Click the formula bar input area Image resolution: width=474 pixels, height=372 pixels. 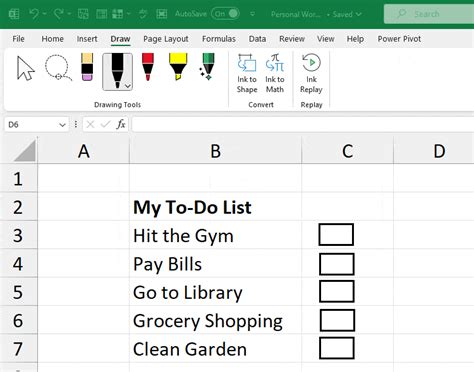[x=303, y=125]
